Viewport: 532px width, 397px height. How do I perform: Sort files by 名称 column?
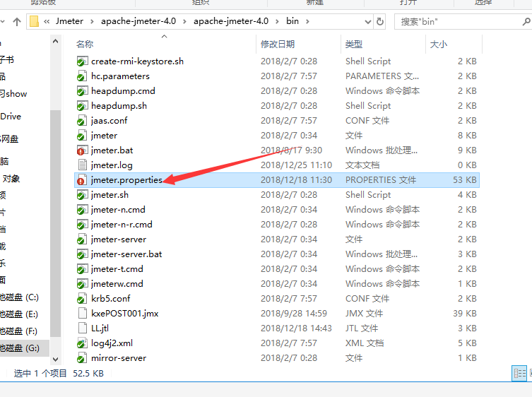tap(85, 45)
